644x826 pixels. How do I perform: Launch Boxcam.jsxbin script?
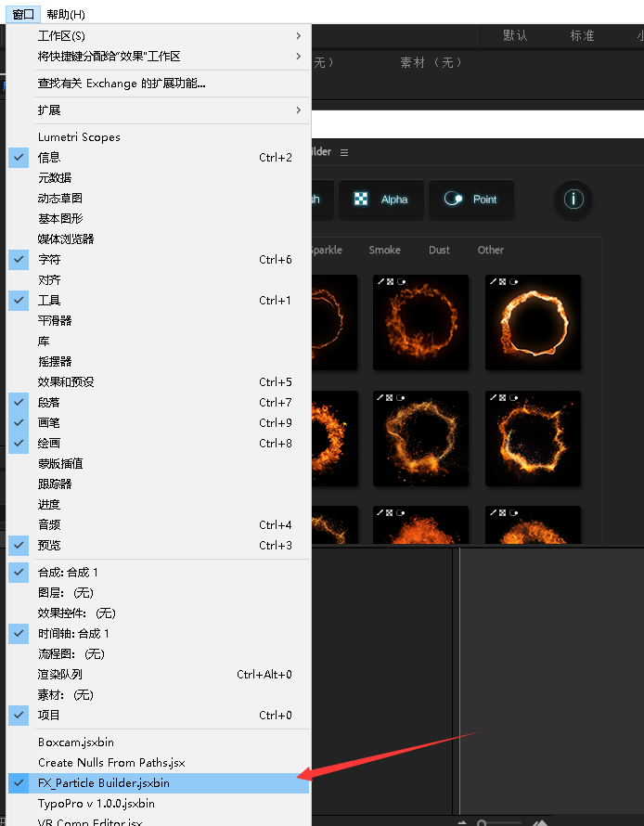159,742
